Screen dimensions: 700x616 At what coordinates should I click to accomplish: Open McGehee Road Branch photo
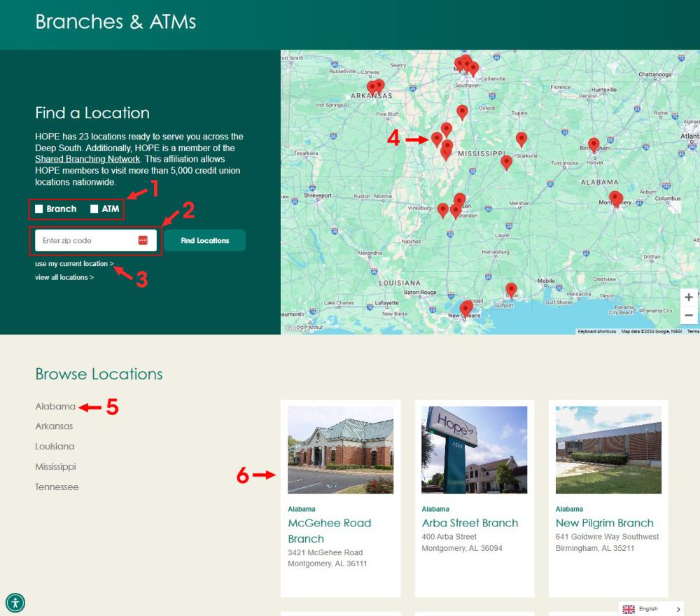click(341, 450)
